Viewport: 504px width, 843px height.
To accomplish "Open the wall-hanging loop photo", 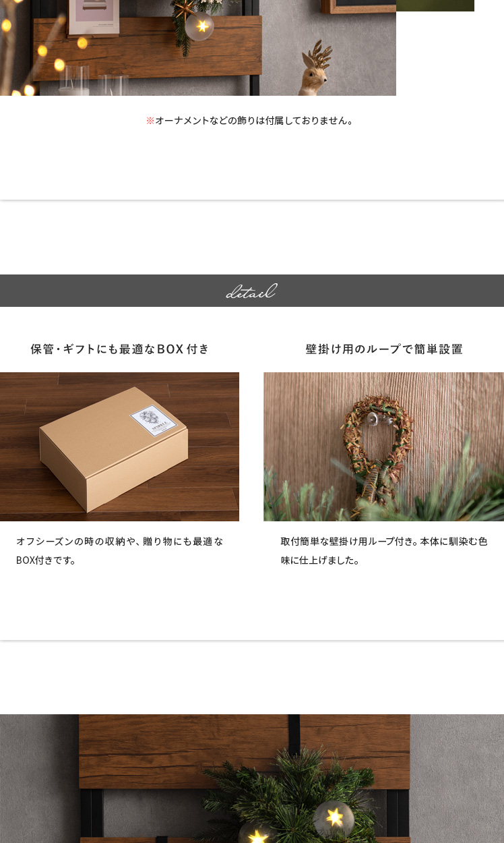I will 384,446.
